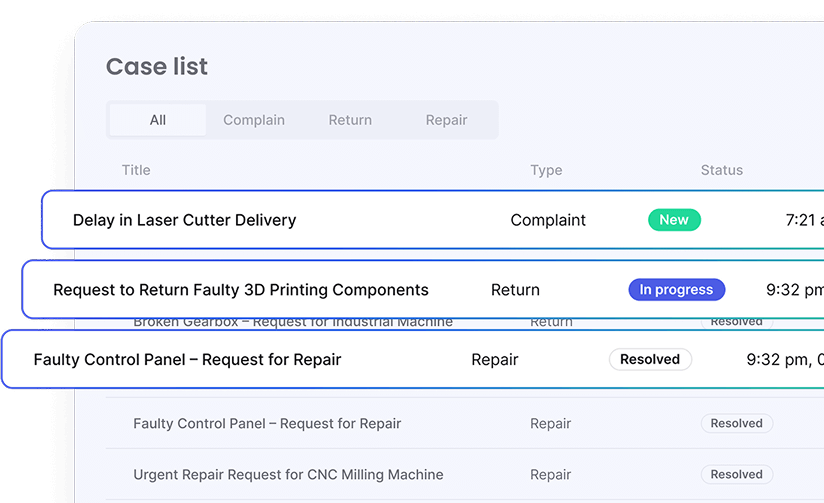The width and height of the screenshot is (824, 503).
Task: Open Urgent Repair Request for CNC Milling Machine
Action: pyautogui.click(x=288, y=475)
